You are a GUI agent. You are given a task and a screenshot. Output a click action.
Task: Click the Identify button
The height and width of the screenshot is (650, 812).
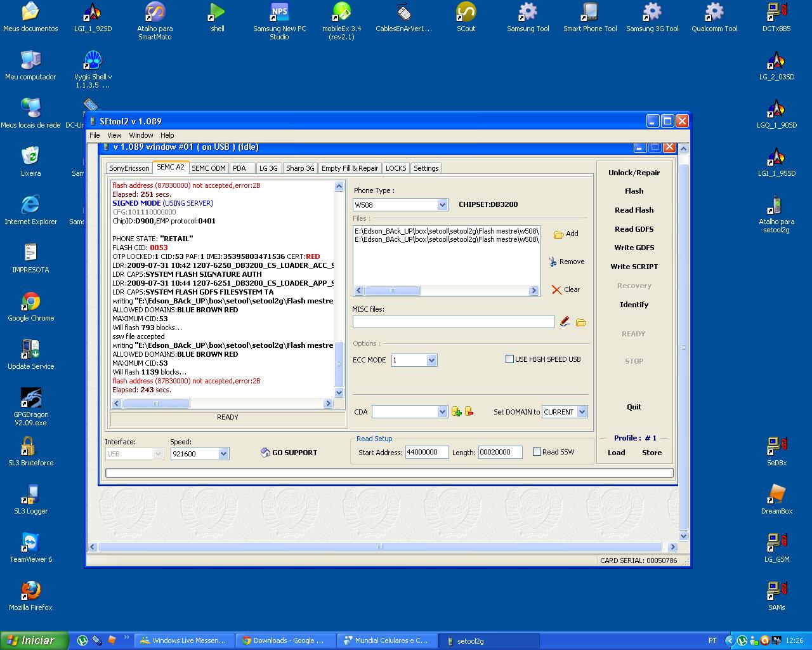point(634,305)
